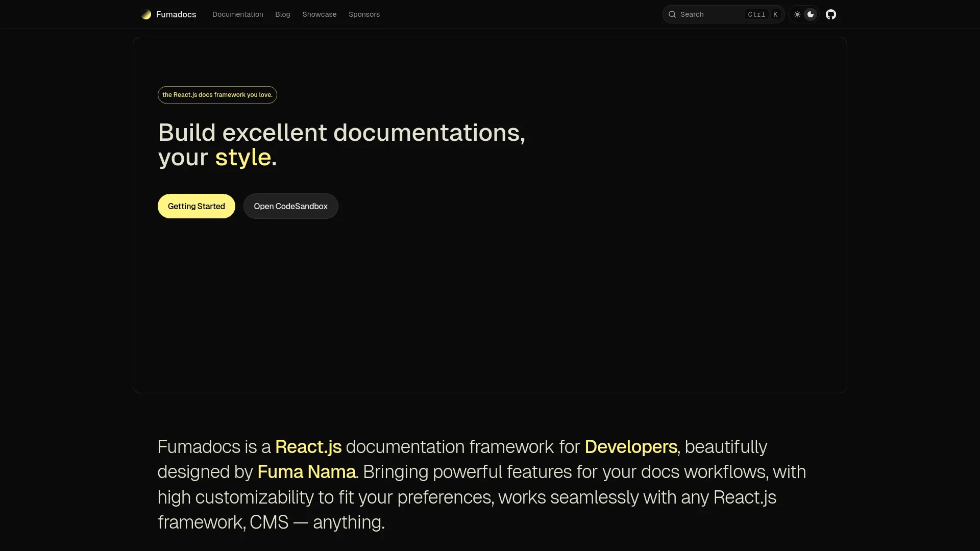This screenshot has height=551, width=980.
Task: Open the Showcase nav link
Action: tap(320, 14)
